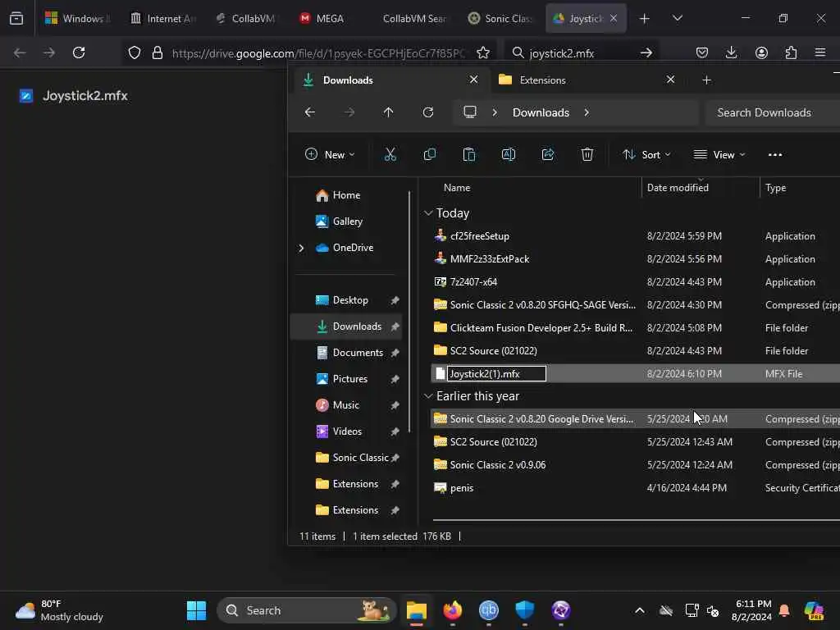Click the Cut scissors icon in Explorer toolbar
Viewport: 840px width, 630px height.
coord(390,155)
